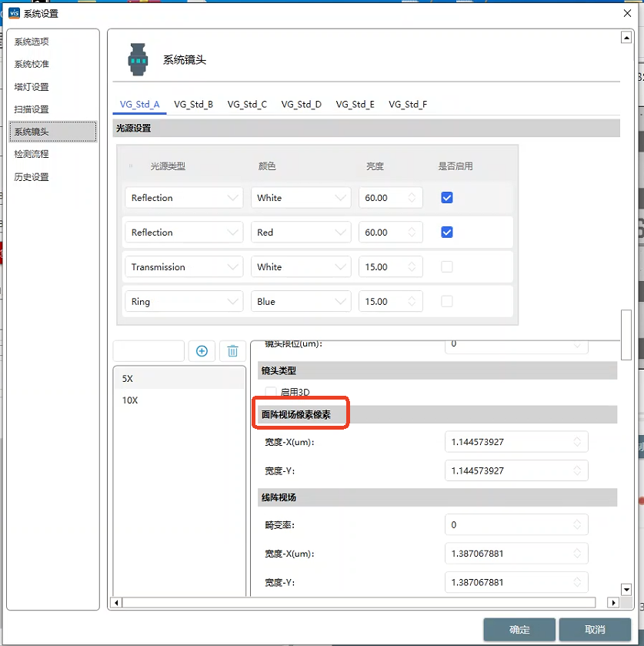Uncheck enable for White Reflection light
Image resolution: width=644 pixels, height=646 pixels.
(x=447, y=198)
